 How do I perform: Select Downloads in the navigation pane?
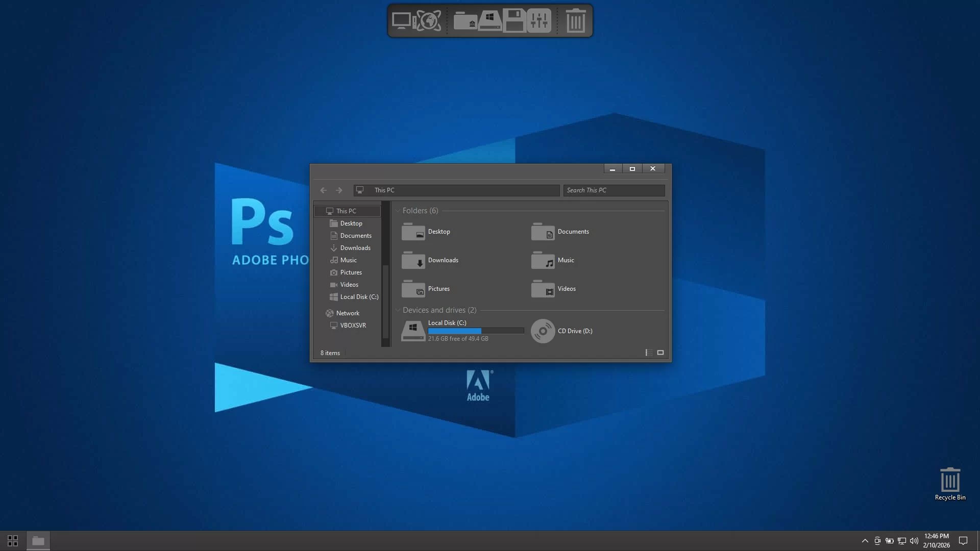point(355,248)
